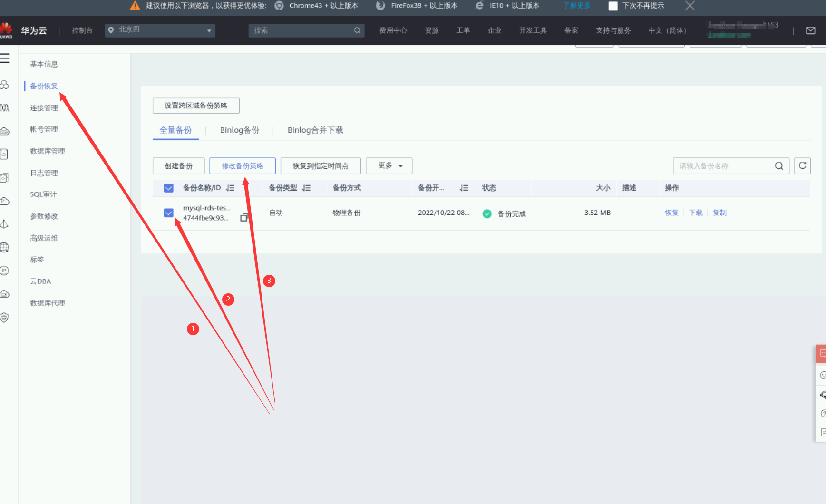Refresh the backup list

[x=803, y=165]
